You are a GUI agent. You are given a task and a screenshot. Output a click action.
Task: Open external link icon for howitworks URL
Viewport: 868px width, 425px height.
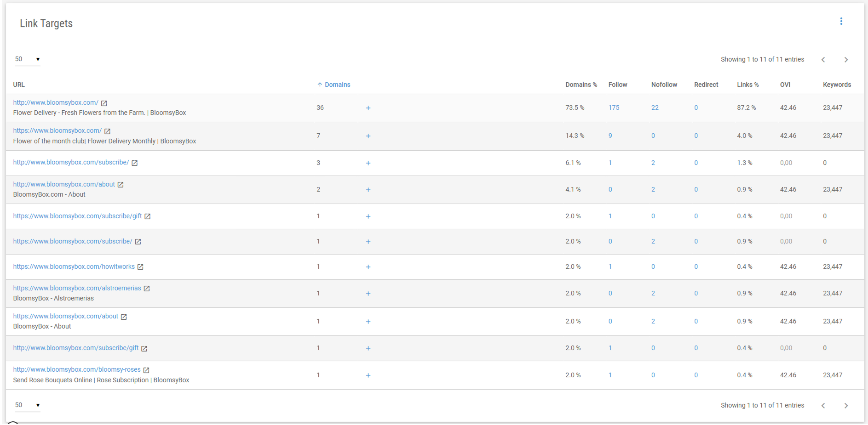141,267
